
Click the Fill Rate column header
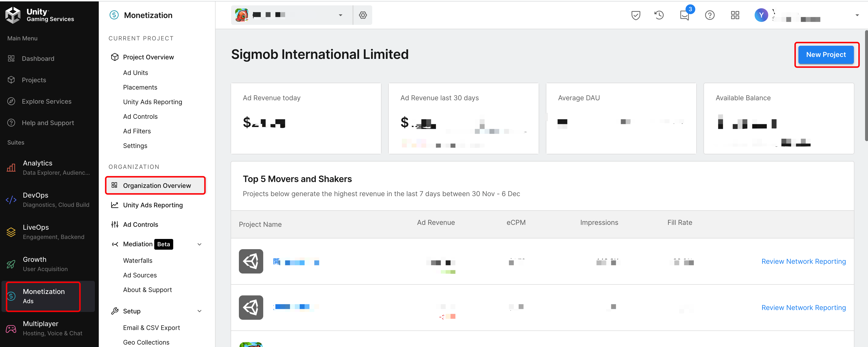point(680,222)
